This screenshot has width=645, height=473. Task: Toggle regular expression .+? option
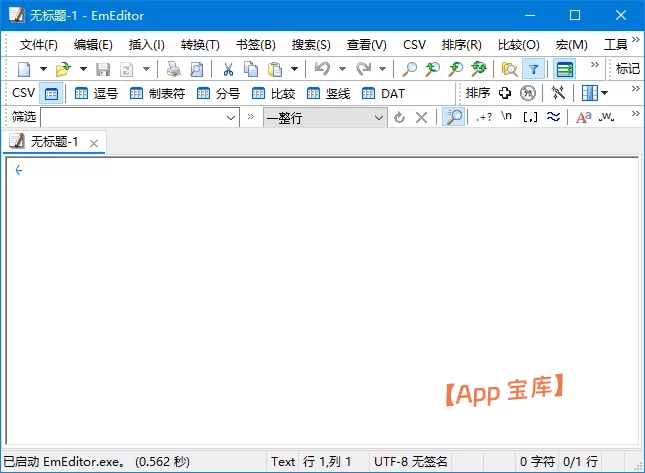(x=484, y=118)
